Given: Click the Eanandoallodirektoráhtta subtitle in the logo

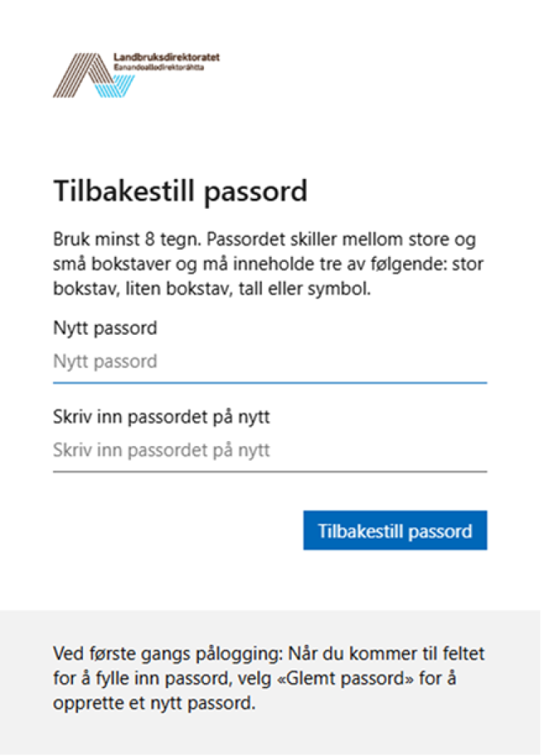Looking at the screenshot, I should click(161, 67).
